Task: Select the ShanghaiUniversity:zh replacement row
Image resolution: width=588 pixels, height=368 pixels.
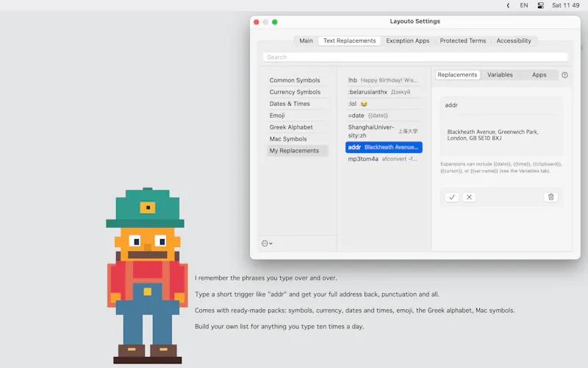Action: [x=384, y=131]
